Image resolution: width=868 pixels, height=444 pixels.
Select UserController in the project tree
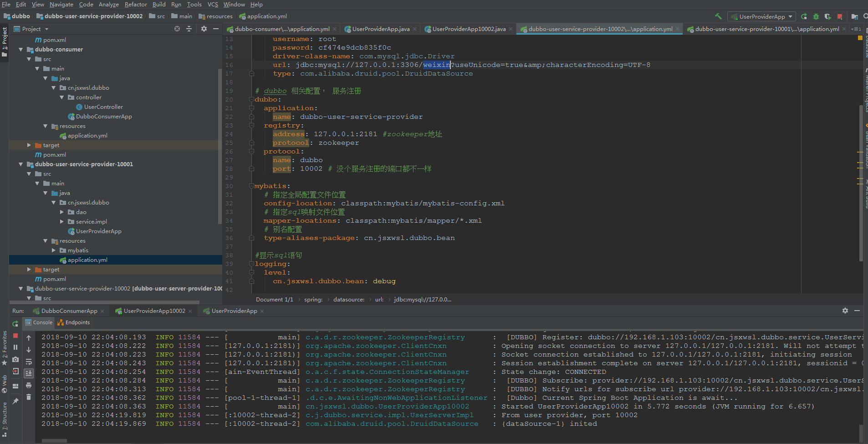click(x=103, y=107)
